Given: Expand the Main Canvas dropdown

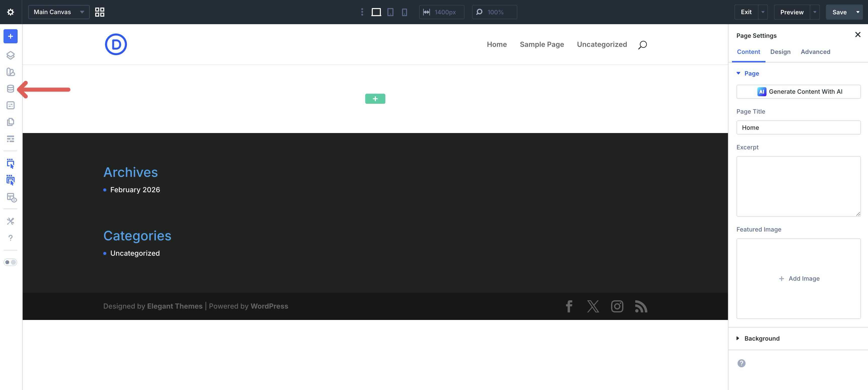Looking at the screenshot, I should [82, 12].
